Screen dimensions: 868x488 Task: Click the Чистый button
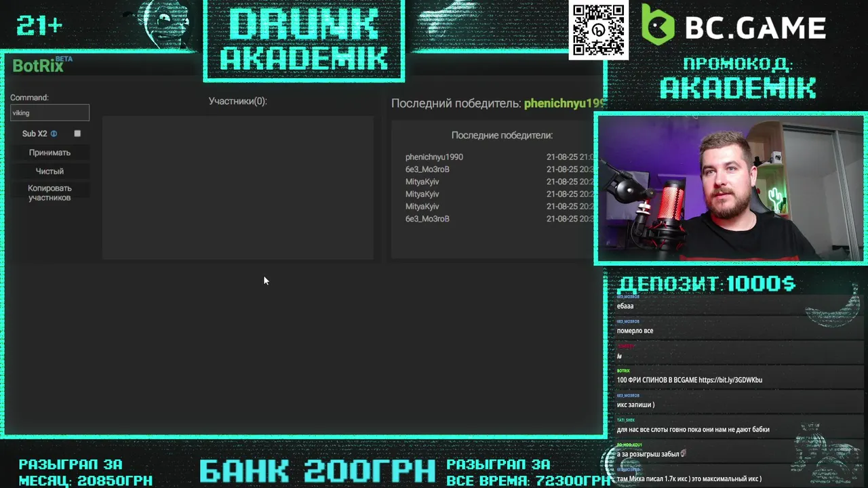coord(50,171)
